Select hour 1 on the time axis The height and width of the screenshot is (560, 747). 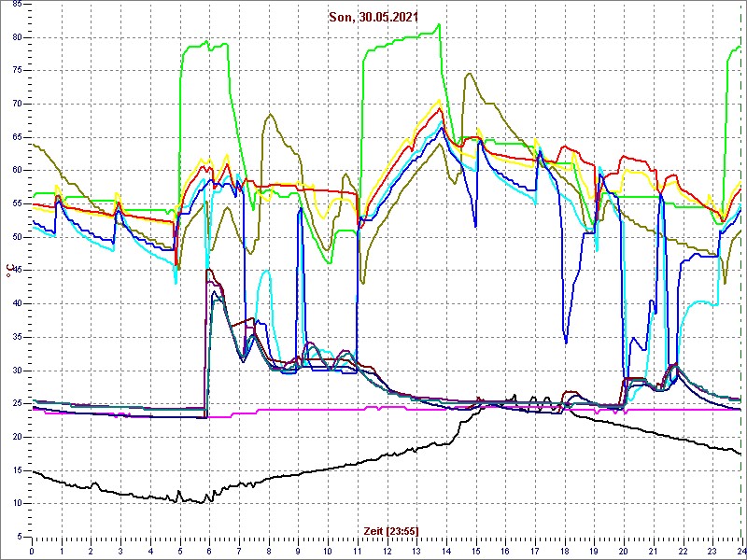[x=62, y=550]
